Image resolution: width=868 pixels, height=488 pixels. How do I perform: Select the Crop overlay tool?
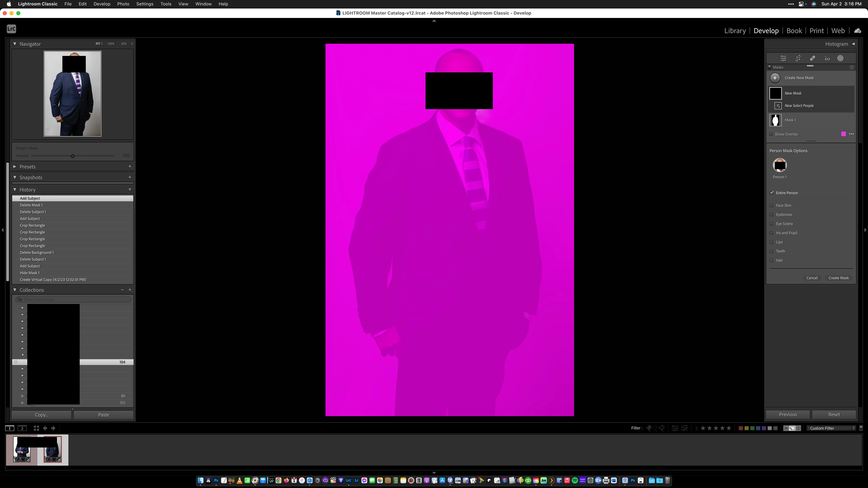click(x=798, y=58)
